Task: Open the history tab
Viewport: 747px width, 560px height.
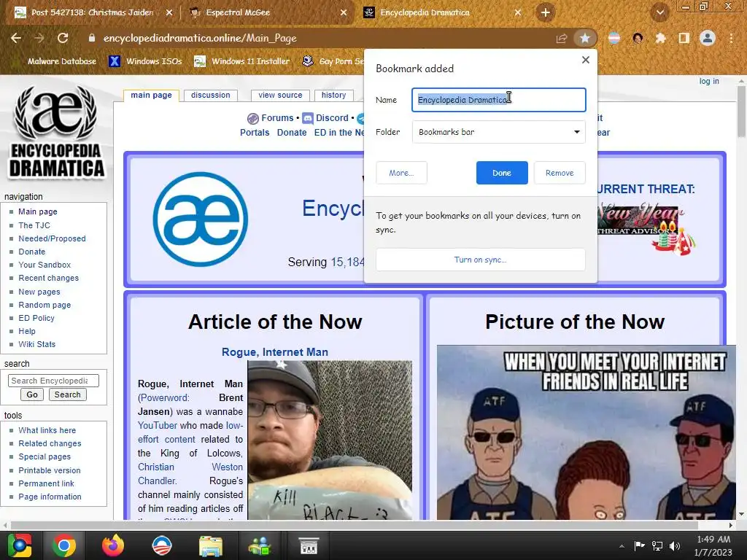Action: tap(333, 96)
